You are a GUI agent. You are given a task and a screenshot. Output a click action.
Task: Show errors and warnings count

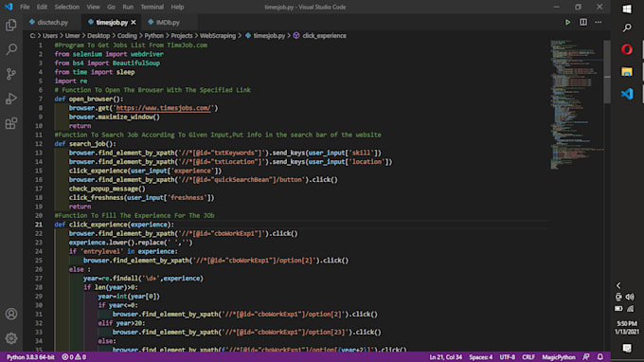pos(74,357)
